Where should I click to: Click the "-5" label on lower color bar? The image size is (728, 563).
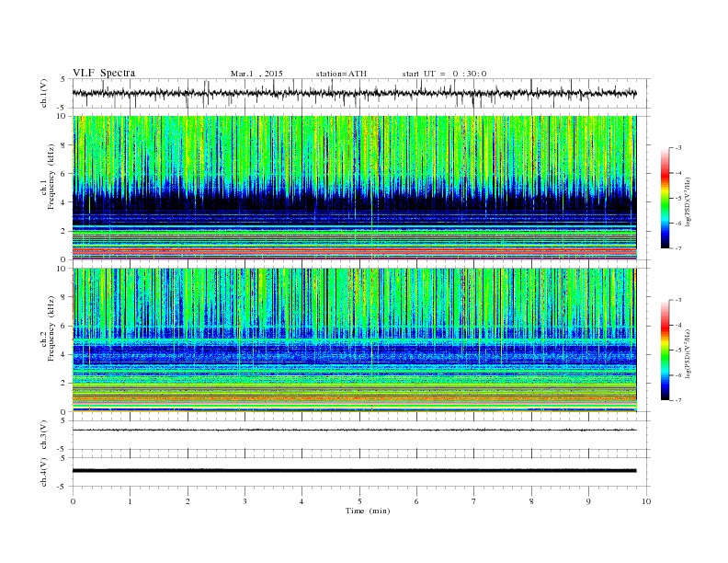(x=678, y=350)
